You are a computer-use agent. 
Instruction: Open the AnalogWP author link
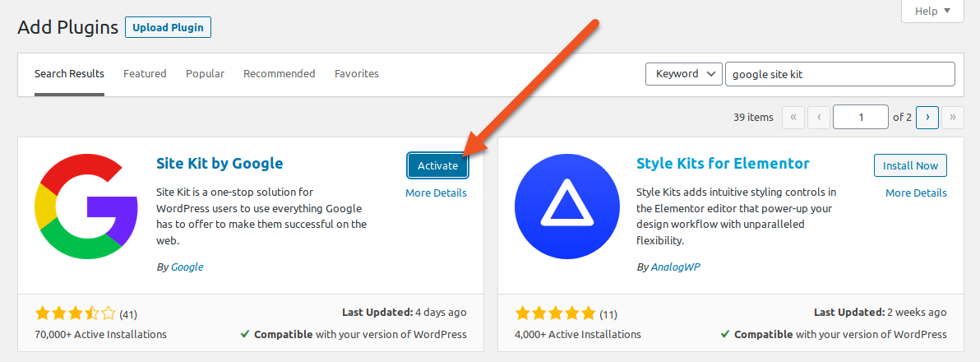pos(676,267)
